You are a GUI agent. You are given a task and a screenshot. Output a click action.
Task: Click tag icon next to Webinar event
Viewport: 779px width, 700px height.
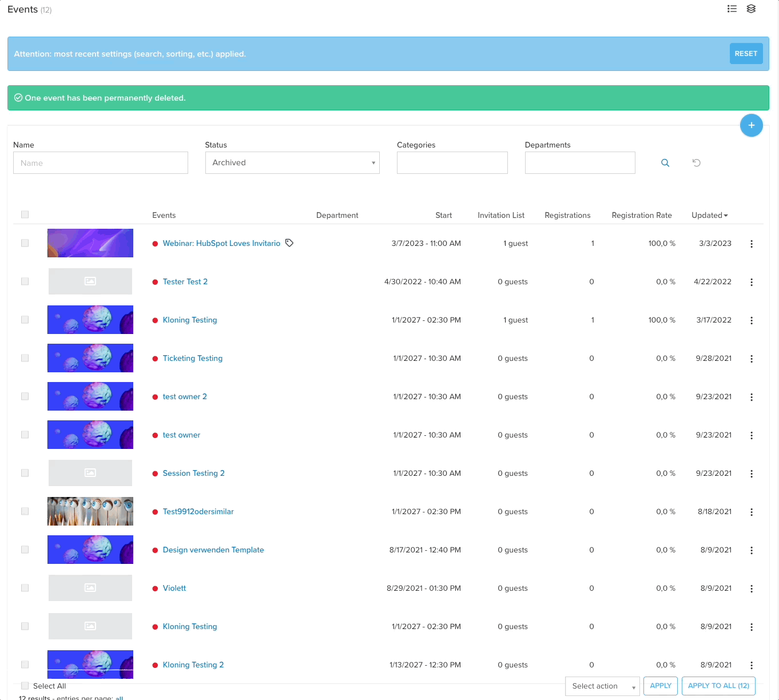(x=289, y=243)
